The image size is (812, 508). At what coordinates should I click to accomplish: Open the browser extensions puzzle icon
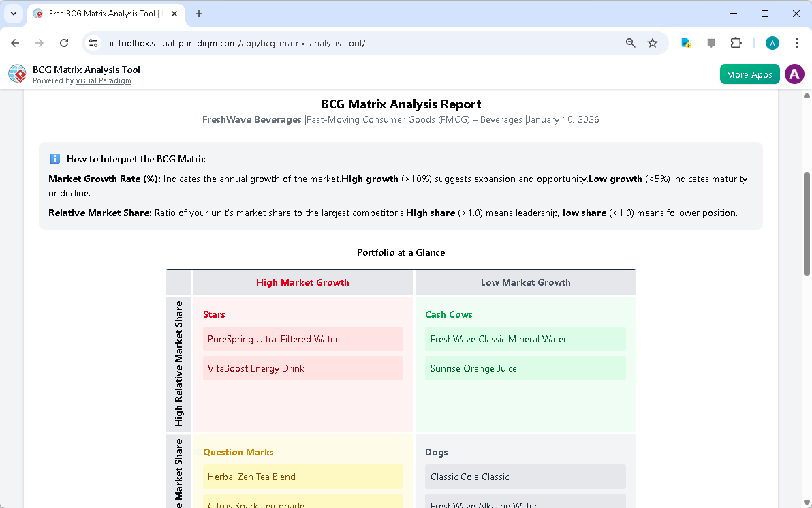point(736,42)
